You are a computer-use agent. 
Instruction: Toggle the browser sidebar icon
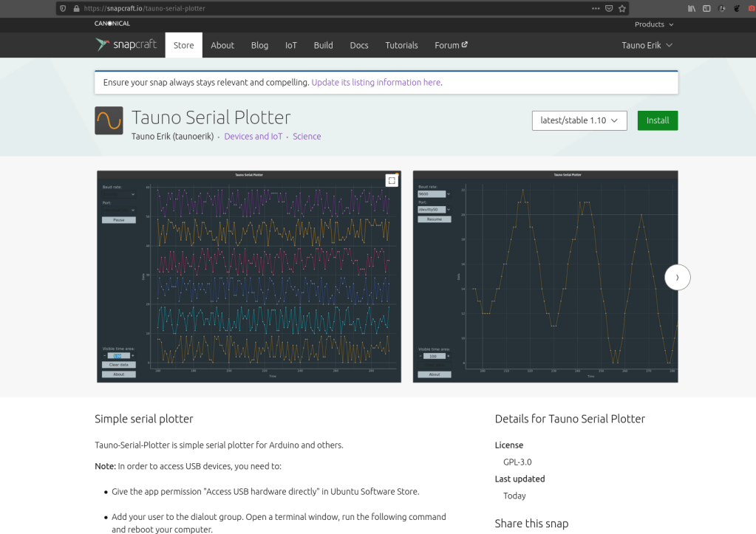pyautogui.click(x=707, y=8)
